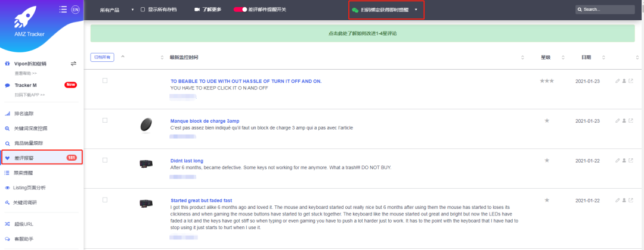This screenshot has height=250, width=644.
Task: Click person icon on 'Started great but faded fast' row
Action: pyautogui.click(x=624, y=201)
